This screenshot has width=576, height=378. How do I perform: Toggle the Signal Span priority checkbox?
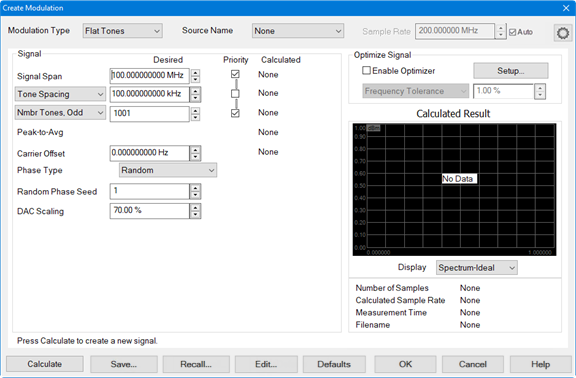pyautogui.click(x=235, y=75)
